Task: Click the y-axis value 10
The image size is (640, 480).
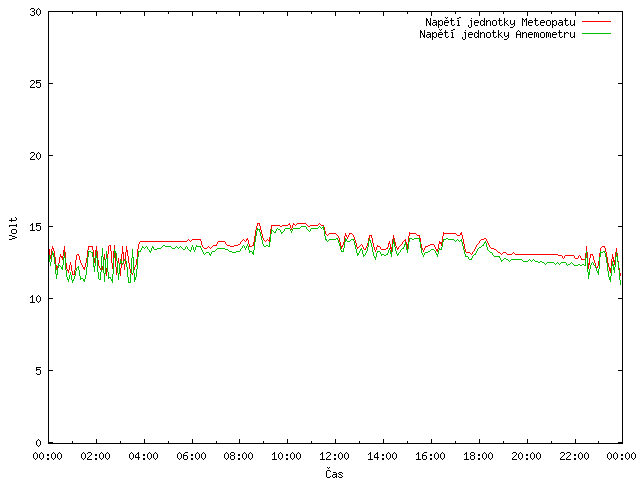Action: coord(36,299)
